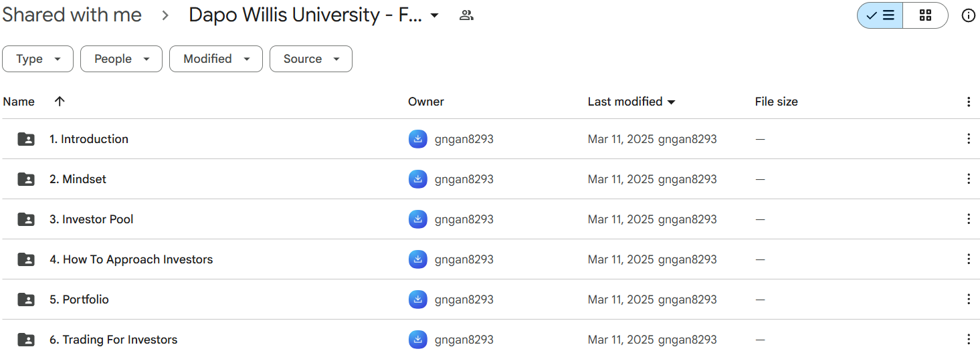The image size is (980, 355).
Task: Select the list layout view
Action: [x=880, y=15]
